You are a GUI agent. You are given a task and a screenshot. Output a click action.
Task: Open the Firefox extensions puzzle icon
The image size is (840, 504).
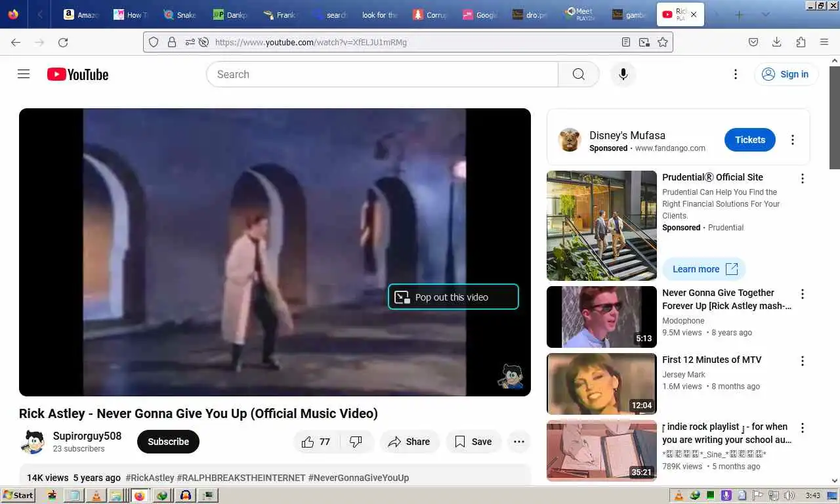coord(800,42)
